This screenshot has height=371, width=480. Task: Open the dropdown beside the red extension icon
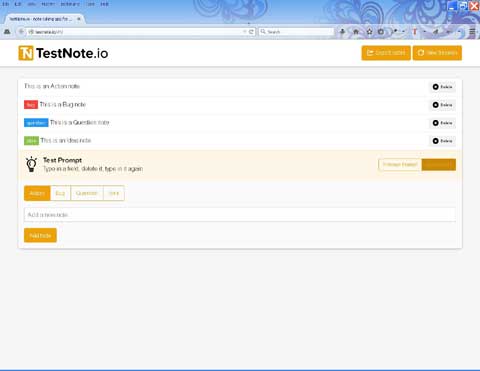(x=424, y=32)
